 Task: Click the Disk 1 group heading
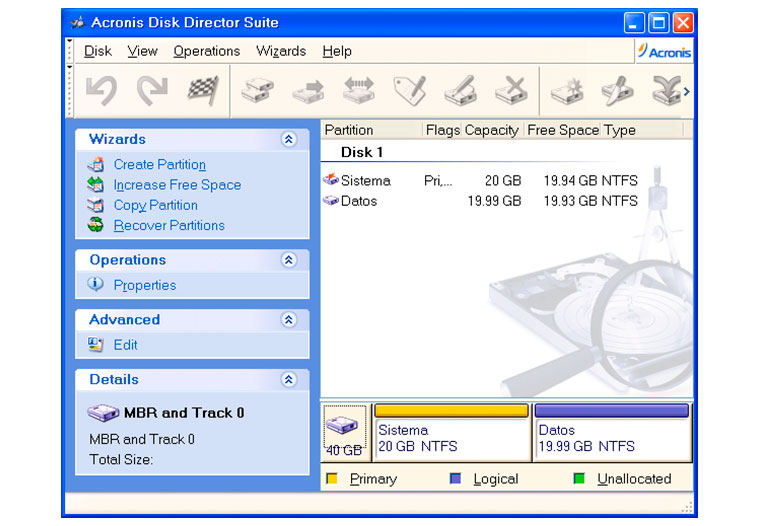click(362, 152)
